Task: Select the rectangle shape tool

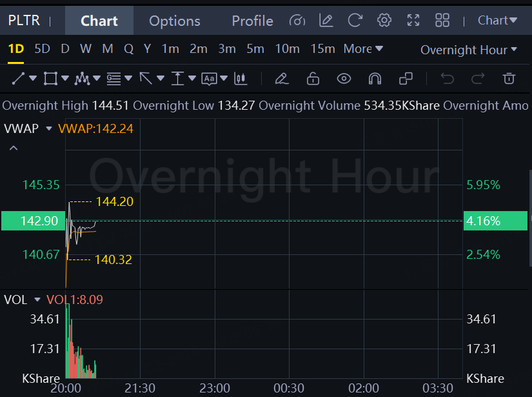Action: click(x=50, y=79)
